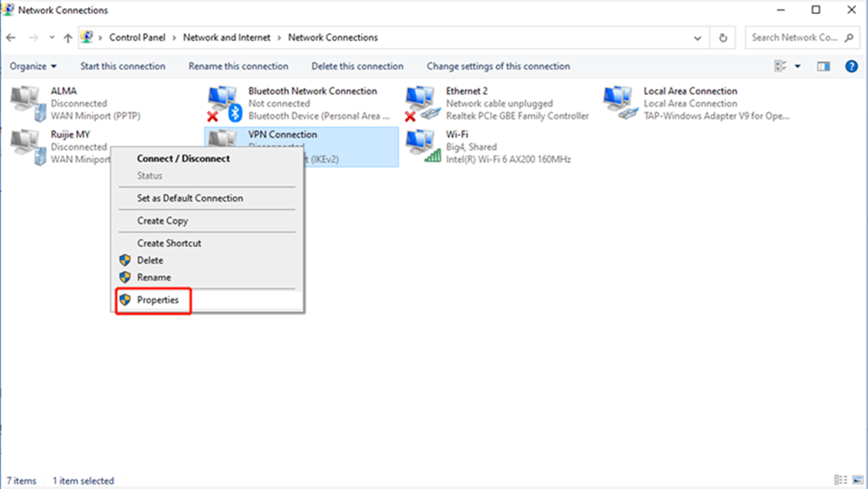Go up one folder level

(x=68, y=38)
